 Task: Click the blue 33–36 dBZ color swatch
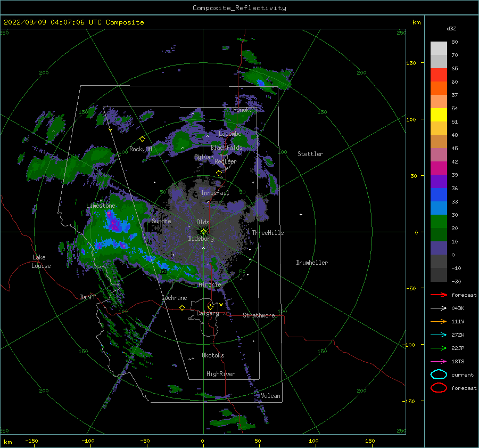[439, 195]
